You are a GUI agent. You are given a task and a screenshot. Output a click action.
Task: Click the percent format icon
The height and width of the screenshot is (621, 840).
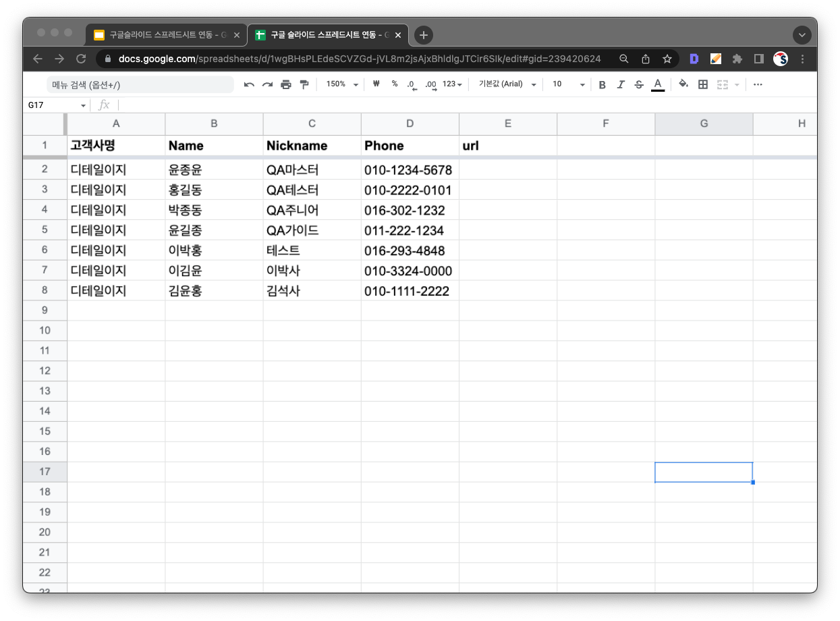[395, 84]
